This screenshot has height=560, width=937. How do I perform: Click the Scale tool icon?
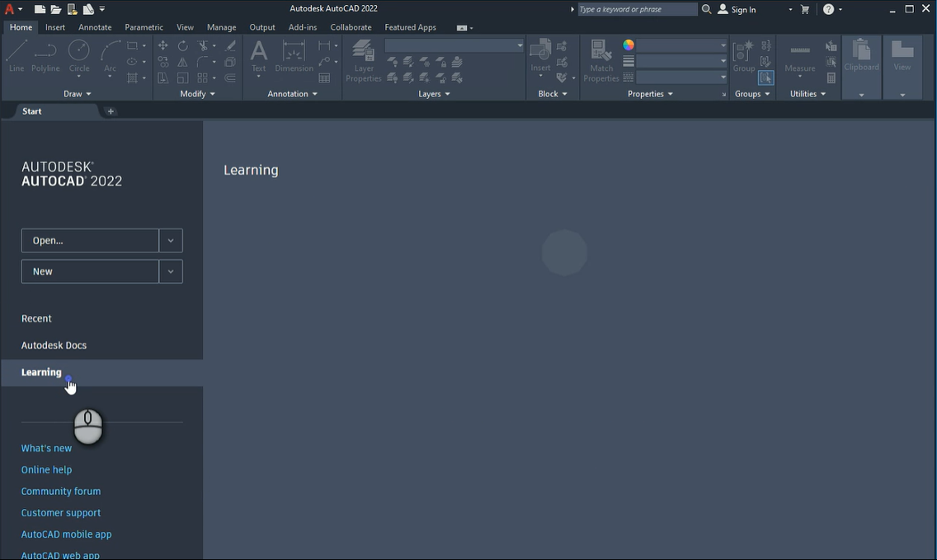tap(183, 78)
